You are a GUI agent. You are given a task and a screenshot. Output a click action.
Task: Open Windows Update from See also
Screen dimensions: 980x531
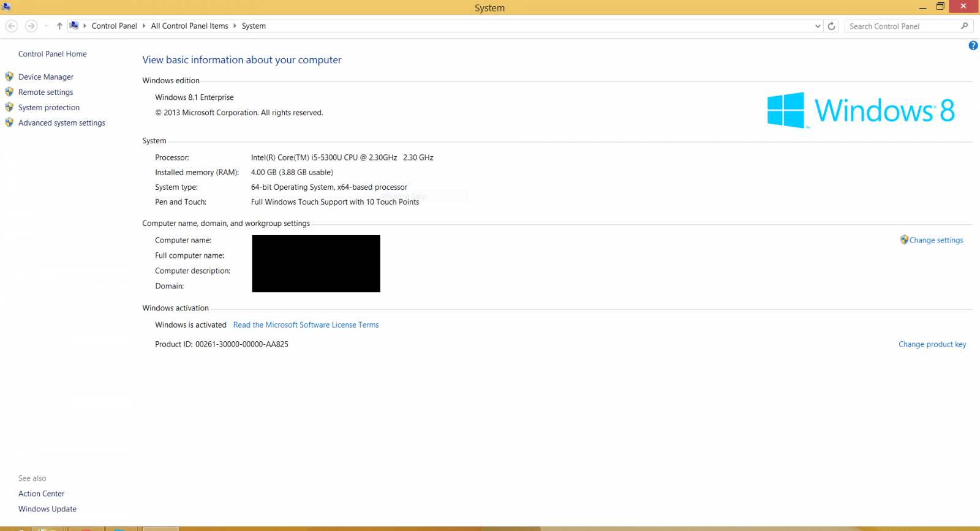(47, 509)
